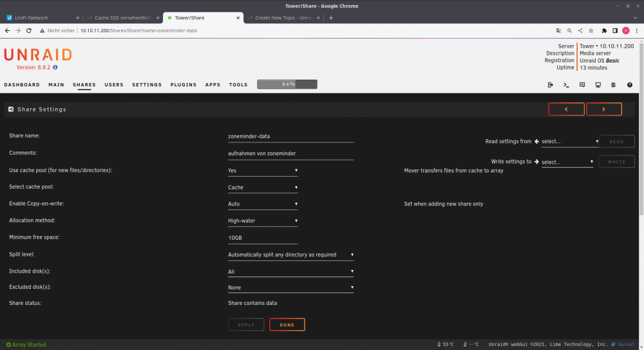Image resolution: width=644 pixels, height=350 pixels.
Task: Click the zoom magnifier icon in address bar
Action: [569, 30]
